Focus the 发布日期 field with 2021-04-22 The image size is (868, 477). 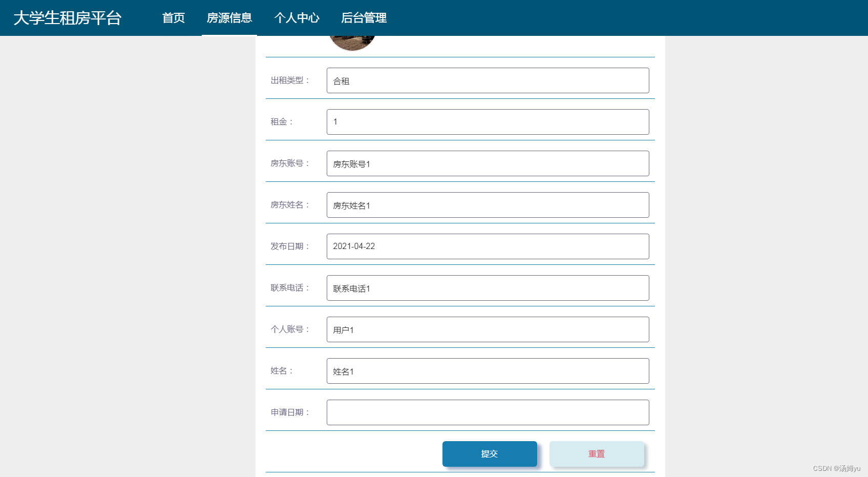488,246
